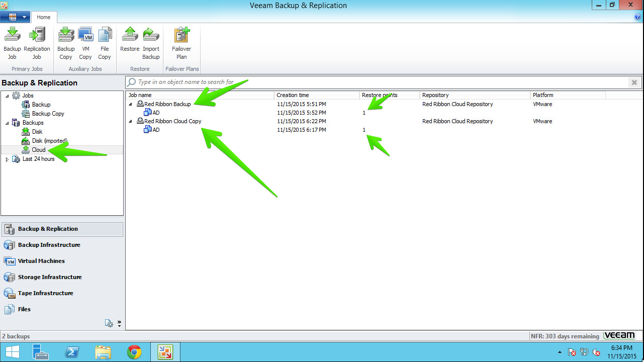Collapse the Backups tree node
Screen dimensions: 644x362
(7, 123)
